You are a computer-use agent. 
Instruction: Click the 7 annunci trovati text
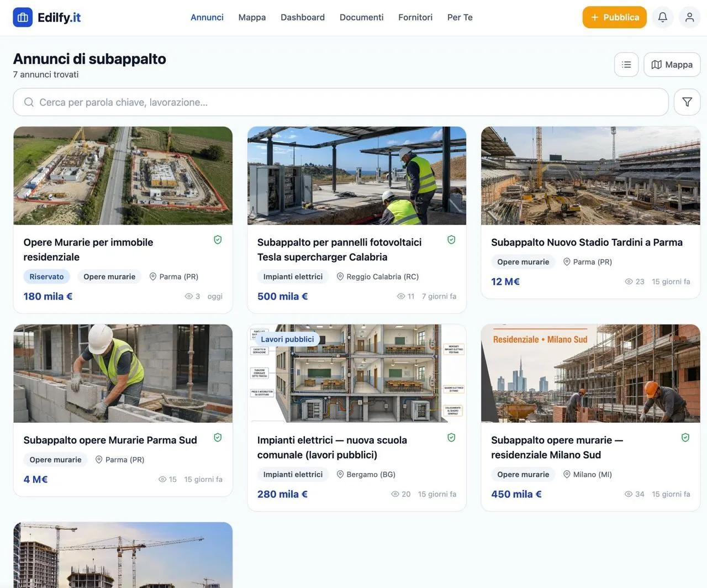tap(46, 75)
